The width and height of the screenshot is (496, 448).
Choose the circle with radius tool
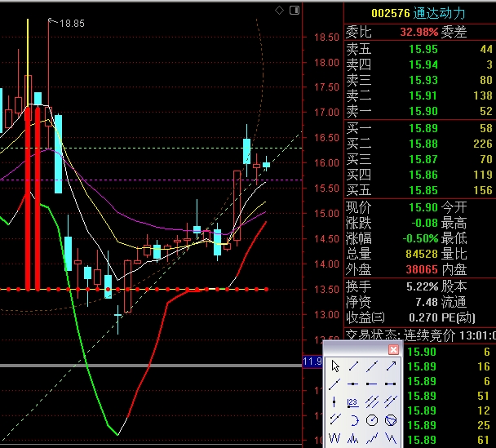tap(372, 420)
